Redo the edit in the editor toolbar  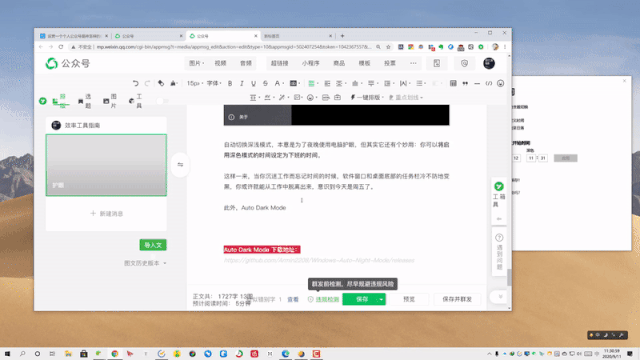147,83
